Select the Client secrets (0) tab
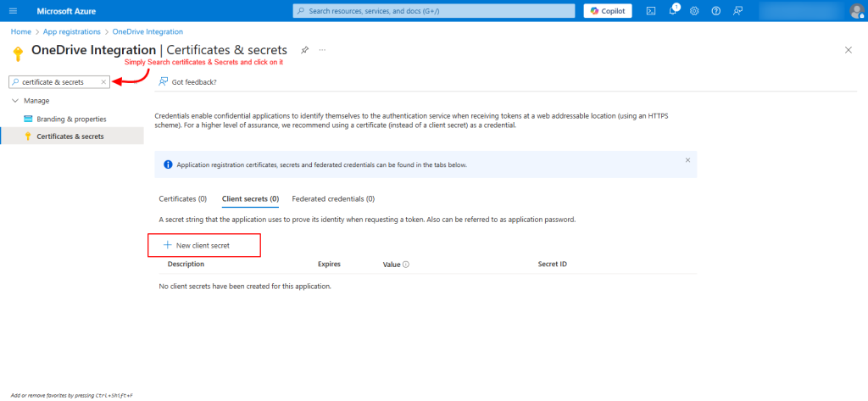Image resolution: width=868 pixels, height=401 pixels. pos(250,198)
